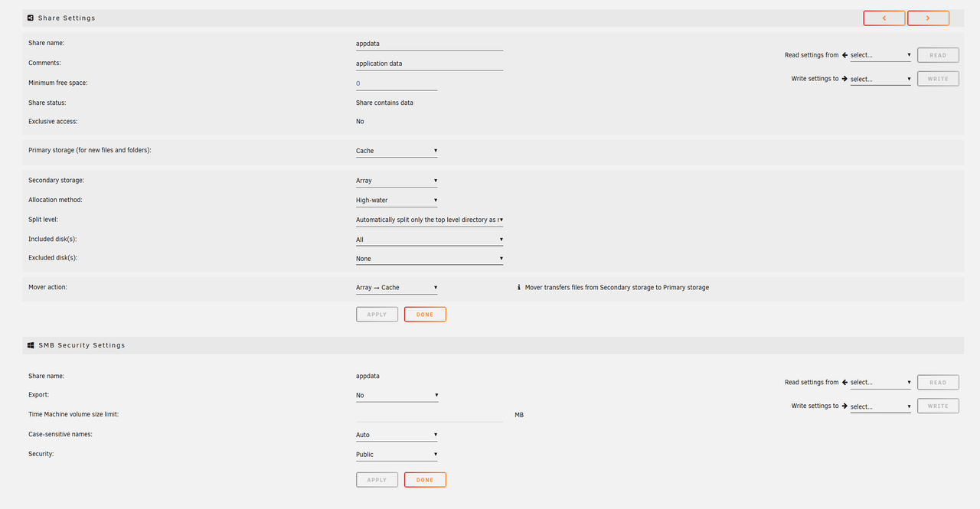This screenshot has height=509, width=980.
Task: Click the APPLY button under Mover action
Action: (x=377, y=315)
